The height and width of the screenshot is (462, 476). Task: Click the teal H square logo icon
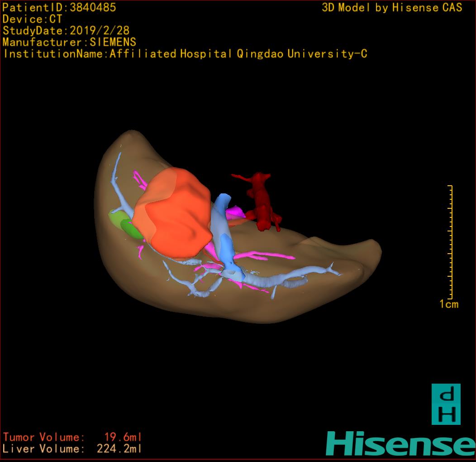point(446,404)
